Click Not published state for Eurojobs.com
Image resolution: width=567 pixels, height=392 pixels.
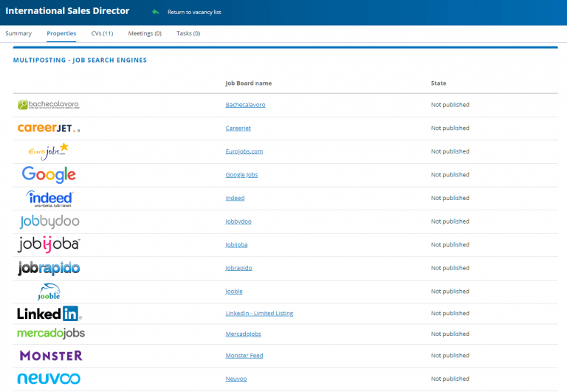tap(450, 151)
